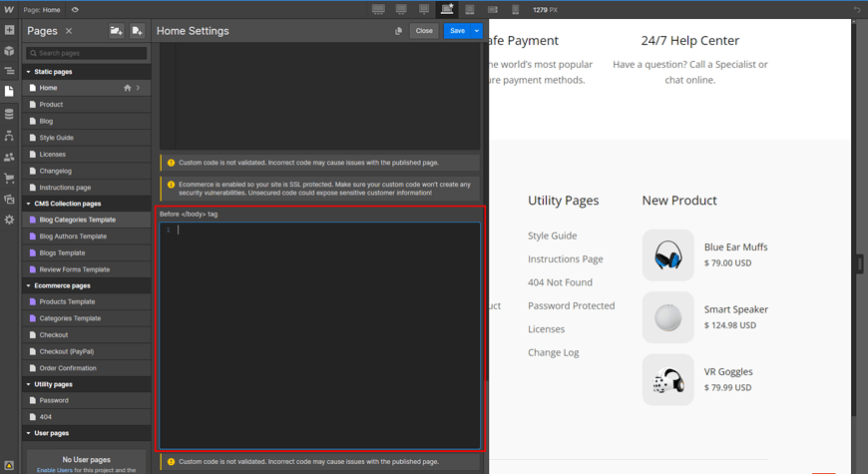This screenshot has width=868, height=474.
Task: Select the Changelog page
Action: 87,171
